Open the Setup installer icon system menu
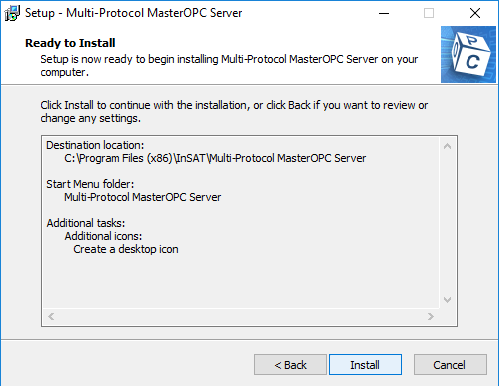This screenshot has height=386, width=499. coord(12,13)
